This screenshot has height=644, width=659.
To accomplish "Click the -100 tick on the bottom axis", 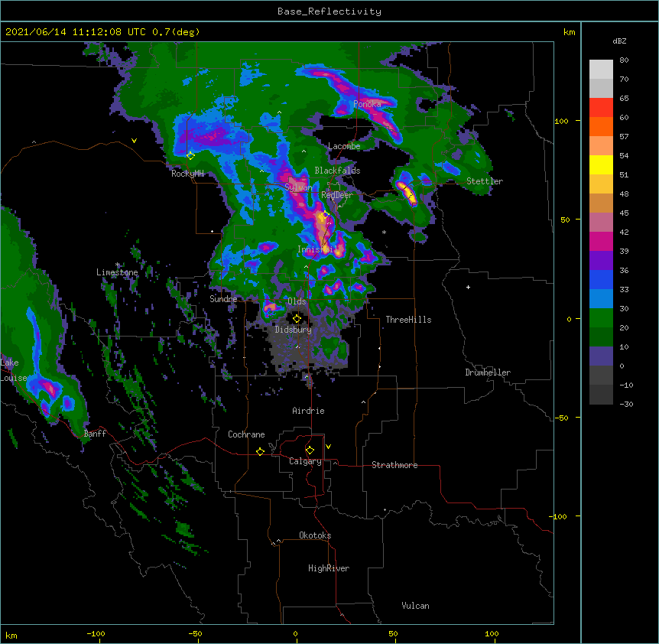I will pos(96,633).
